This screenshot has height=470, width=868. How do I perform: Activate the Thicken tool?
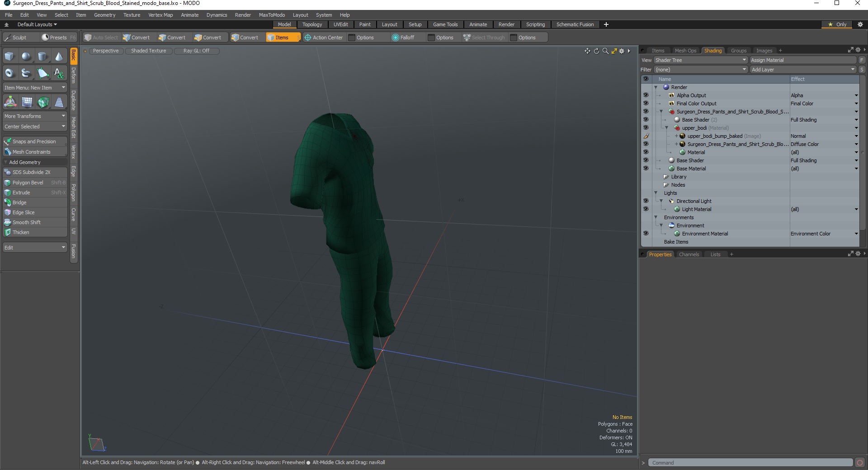click(35, 232)
